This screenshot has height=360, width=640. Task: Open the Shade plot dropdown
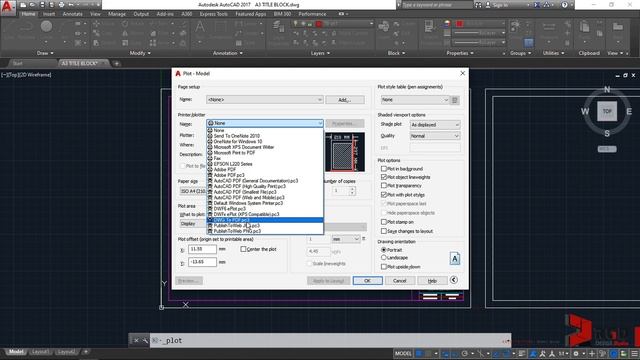[x=435, y=125]
